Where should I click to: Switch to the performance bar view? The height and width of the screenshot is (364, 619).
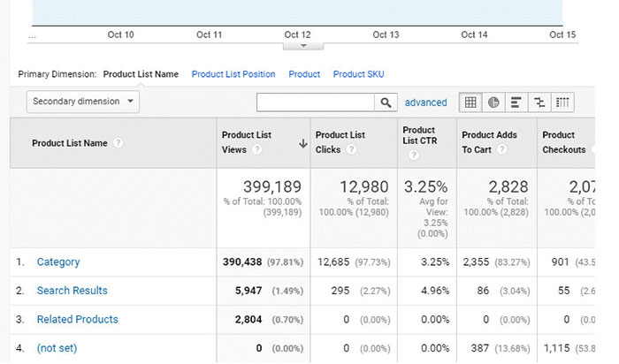[x=516, y=102]
